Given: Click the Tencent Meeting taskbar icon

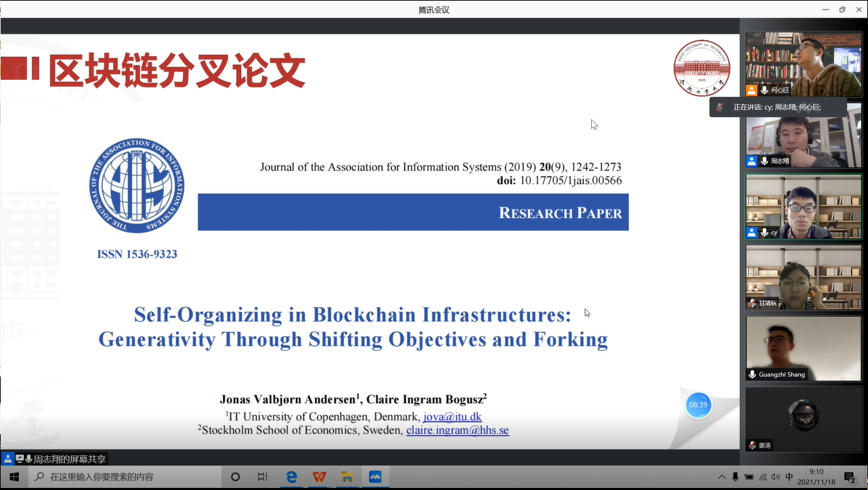Looking at the screenshot, I should point(374,476).
